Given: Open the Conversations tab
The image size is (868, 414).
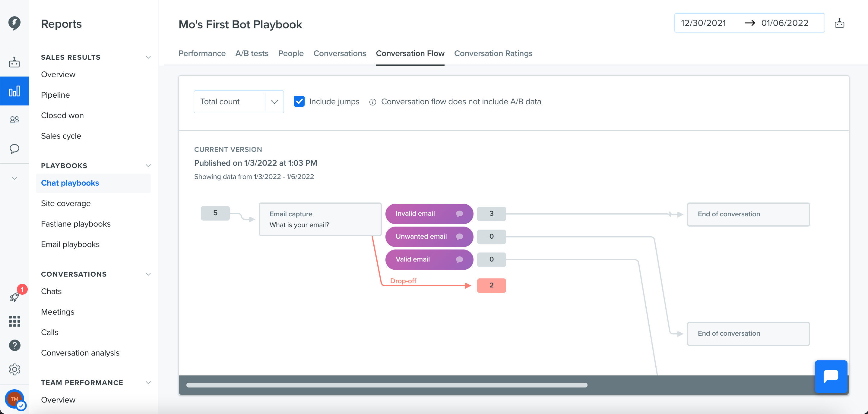Looking at the screenshot, I should [339, 54].
